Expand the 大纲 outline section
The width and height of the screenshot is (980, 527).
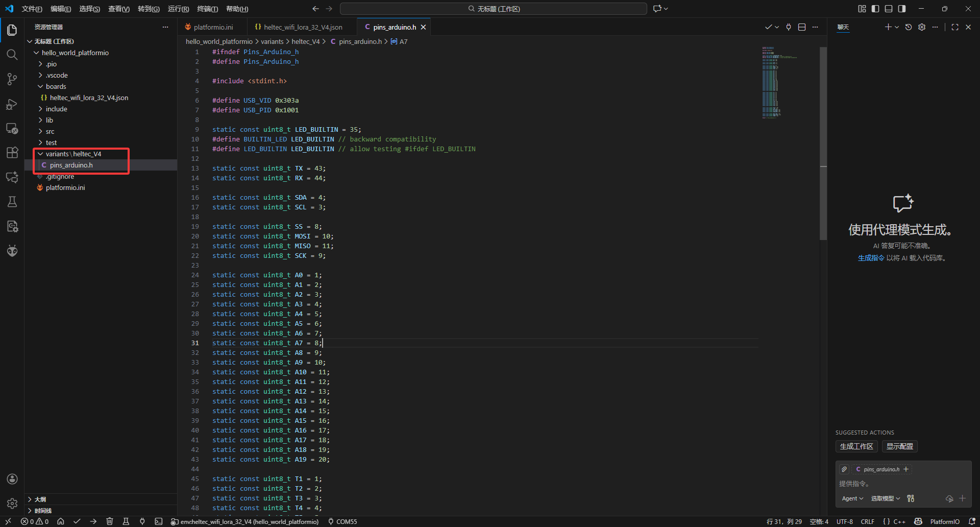[x=40, y=499]
